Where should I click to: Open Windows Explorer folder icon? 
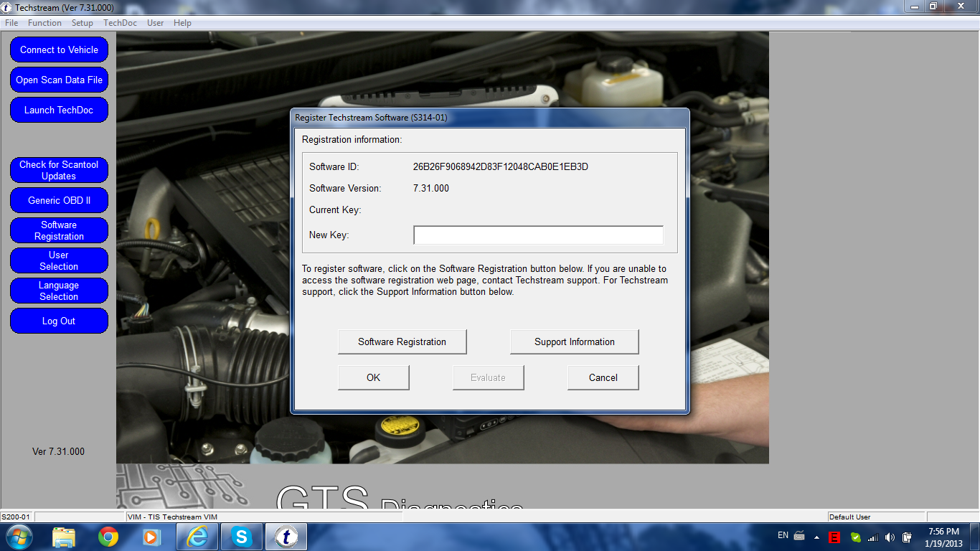tap(64, 537)
